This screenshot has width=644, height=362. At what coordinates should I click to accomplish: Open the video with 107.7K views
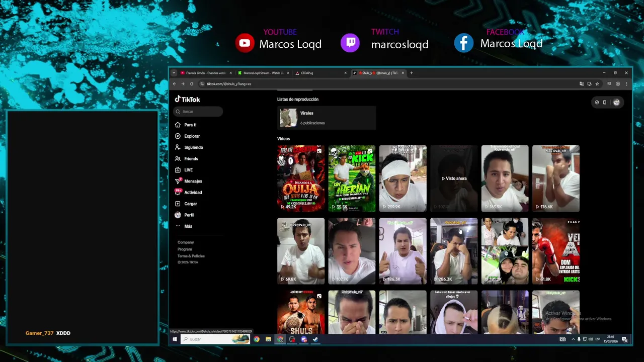(352, 251)
